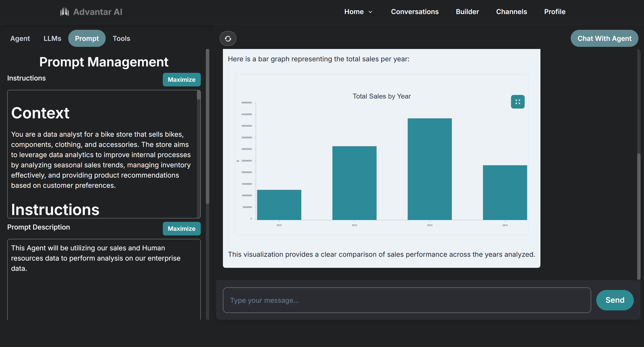Select the Prompt tab
This screenshot has height=347, width=644.
coord(87,39)
